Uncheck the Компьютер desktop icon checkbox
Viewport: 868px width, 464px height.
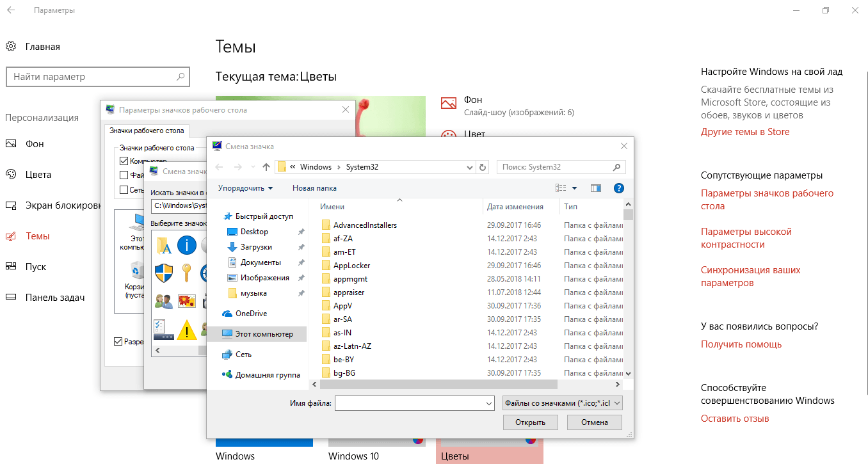pos(124,161)
